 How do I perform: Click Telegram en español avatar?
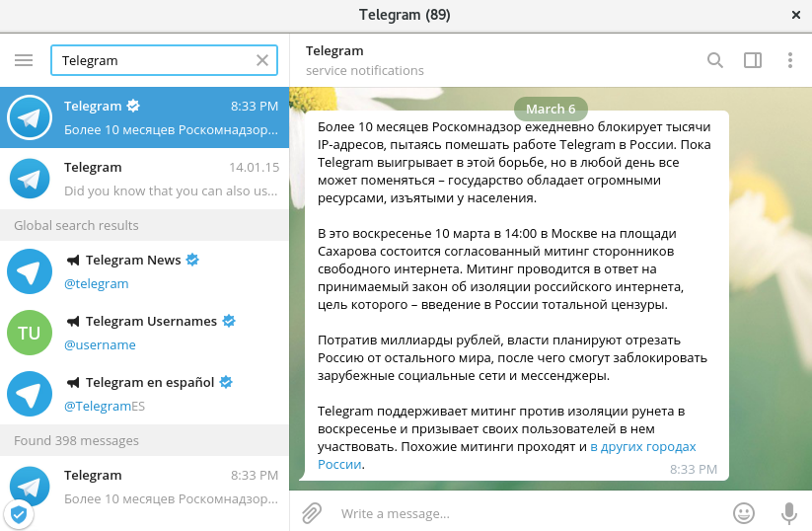pyautogui.click(x=30, y=394)
